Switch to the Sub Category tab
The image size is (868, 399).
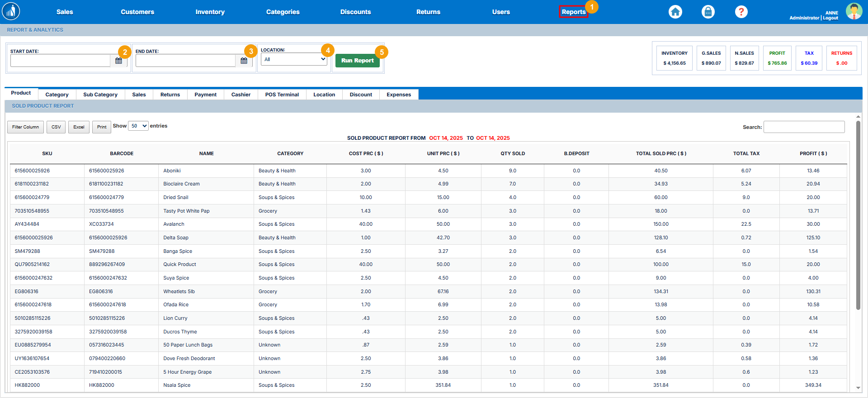tap(100, 95)
